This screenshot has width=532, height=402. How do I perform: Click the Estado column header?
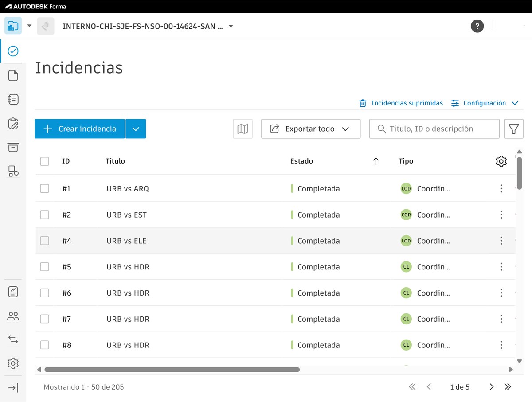[x=301, y=161]
